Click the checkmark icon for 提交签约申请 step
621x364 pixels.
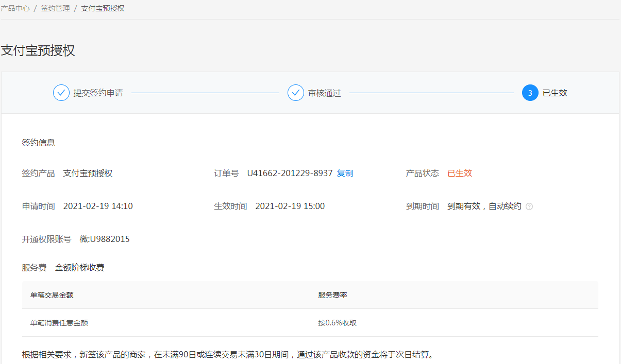61,93
